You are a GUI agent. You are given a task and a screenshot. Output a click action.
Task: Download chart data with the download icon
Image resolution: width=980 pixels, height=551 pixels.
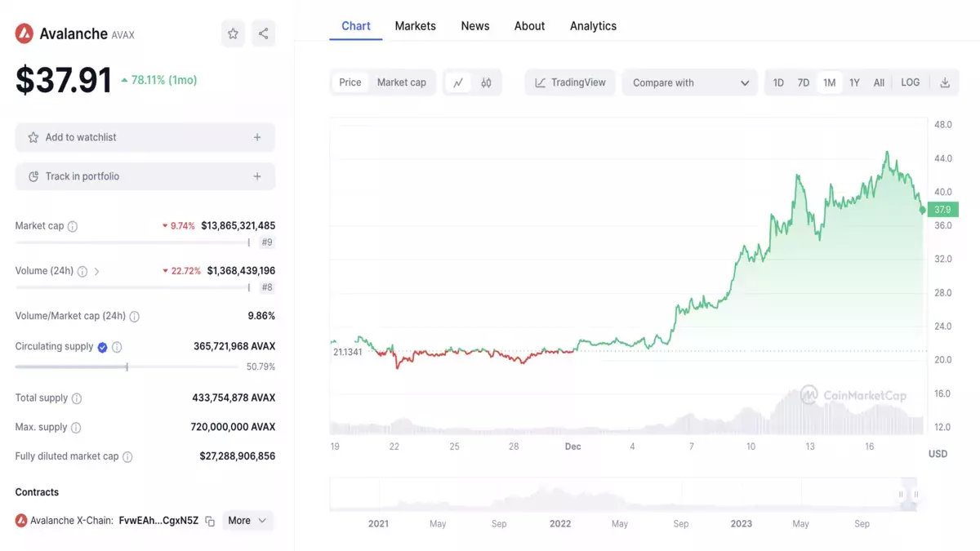click(945, 82)
